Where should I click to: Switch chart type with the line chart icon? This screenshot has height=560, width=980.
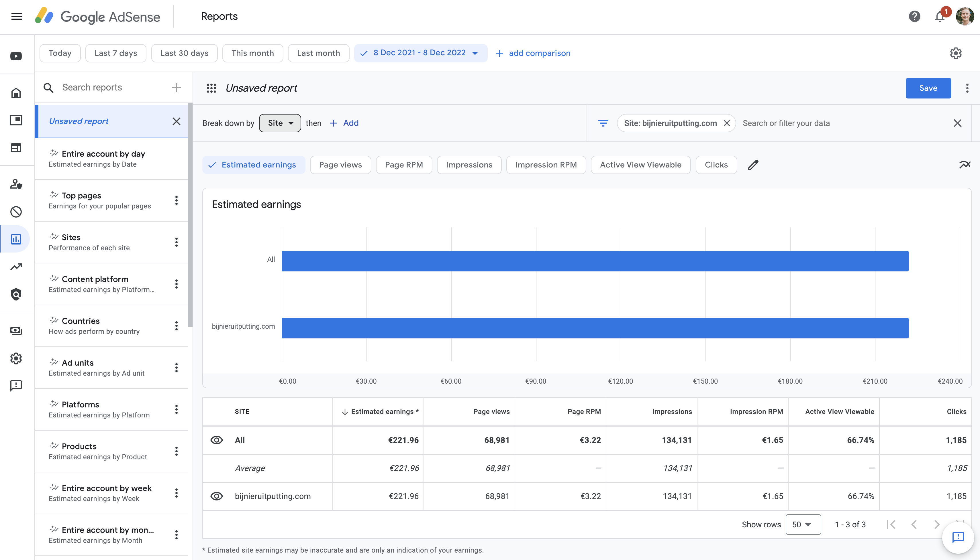965,165
